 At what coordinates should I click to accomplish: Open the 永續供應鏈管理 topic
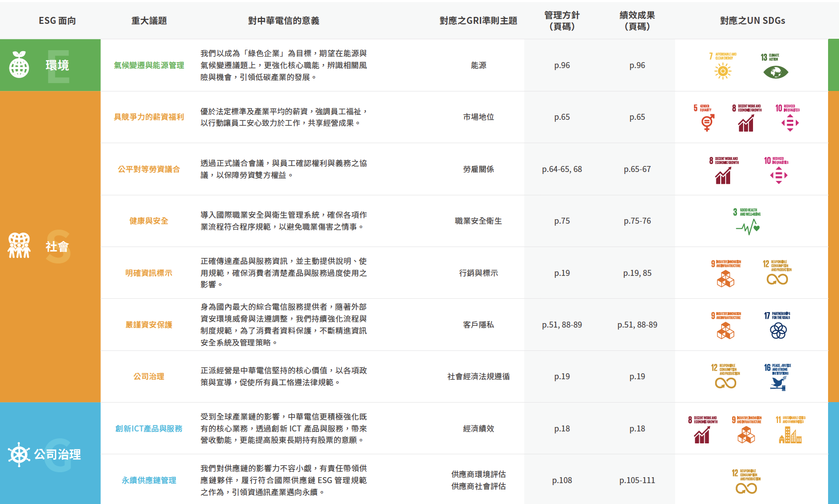[x=149, y=480]
